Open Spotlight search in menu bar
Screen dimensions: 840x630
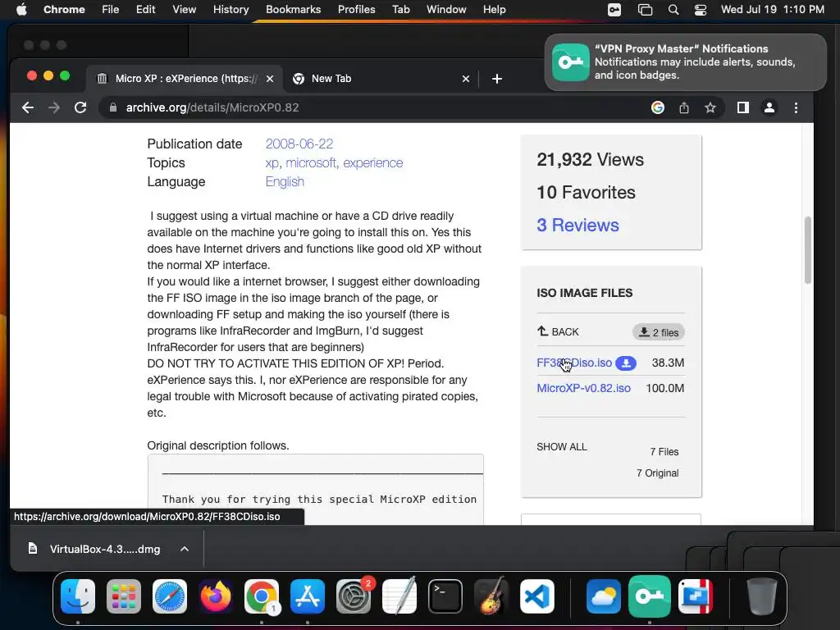[673, 10]
